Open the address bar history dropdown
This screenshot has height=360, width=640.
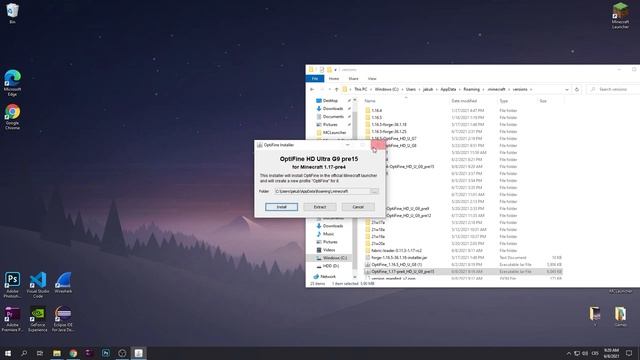pos(567,89)
